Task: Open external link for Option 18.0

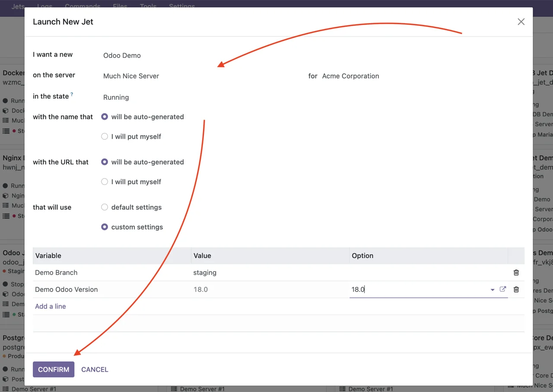Action: pyautogui.click(x=502, y=289)
